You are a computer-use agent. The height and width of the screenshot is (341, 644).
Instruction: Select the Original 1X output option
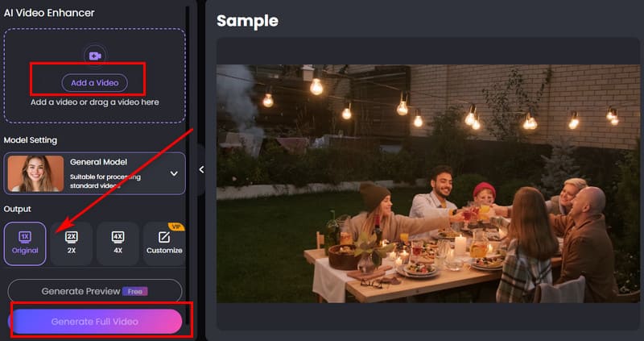[25, 243]
